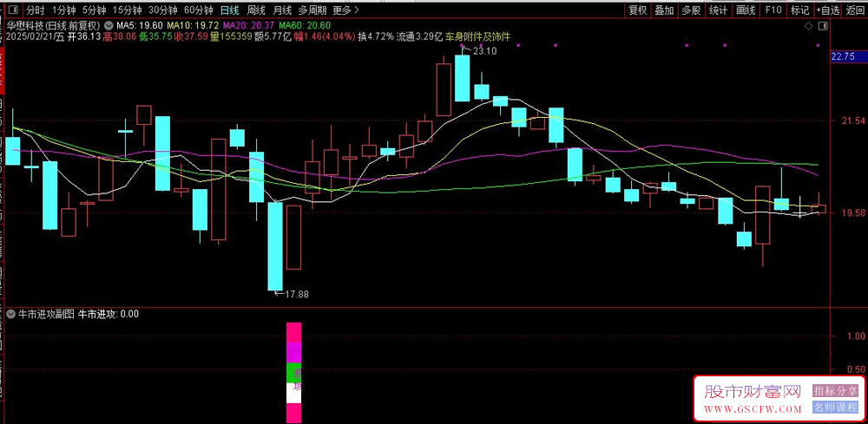Toggle the left sidebar panel icon
The image size is (868, 424).
click(13, 10)
